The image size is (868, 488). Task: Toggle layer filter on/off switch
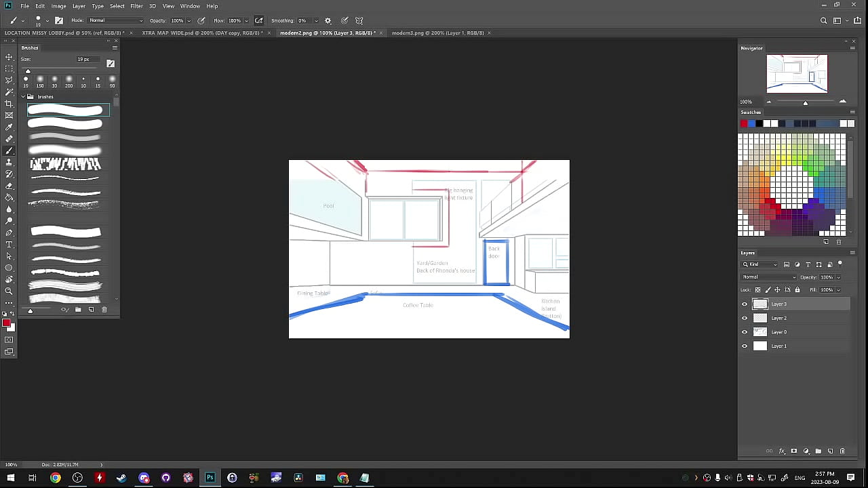[x=840, y=264]
